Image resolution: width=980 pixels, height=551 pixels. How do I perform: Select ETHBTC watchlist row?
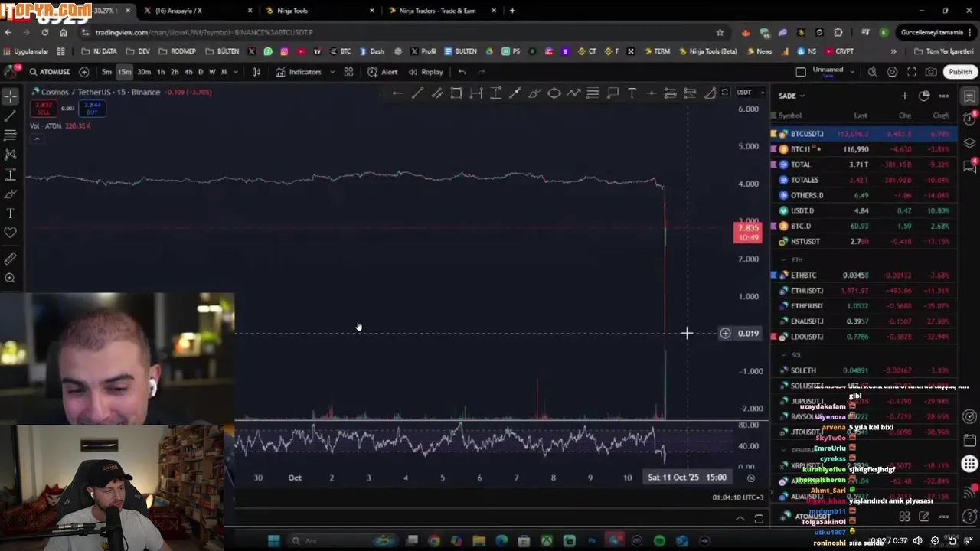[x=864, y=275]
